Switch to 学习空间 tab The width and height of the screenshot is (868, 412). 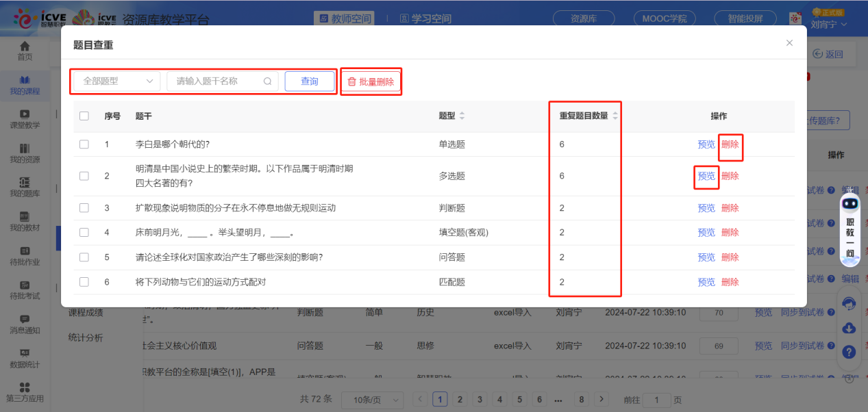click(425, 18)
